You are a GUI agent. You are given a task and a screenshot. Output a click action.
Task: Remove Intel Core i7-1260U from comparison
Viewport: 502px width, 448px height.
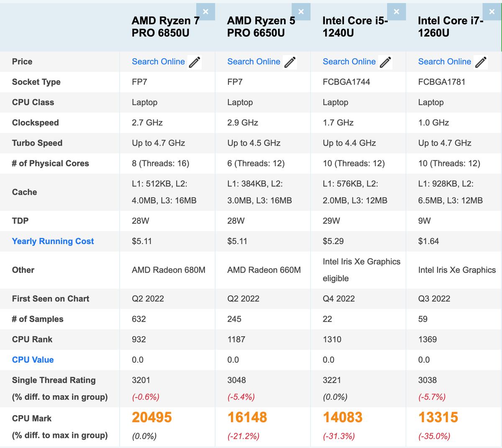[492, 11]
